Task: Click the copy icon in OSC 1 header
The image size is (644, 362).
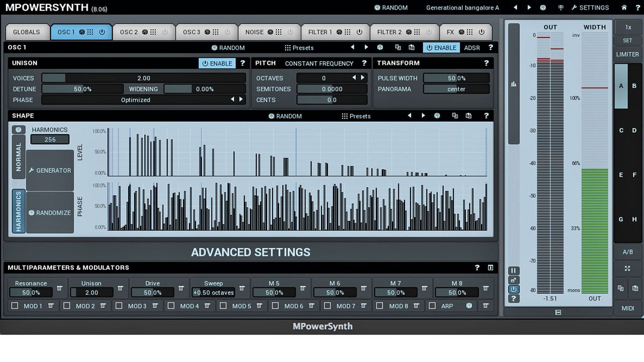Action: (x=398, y=48)
